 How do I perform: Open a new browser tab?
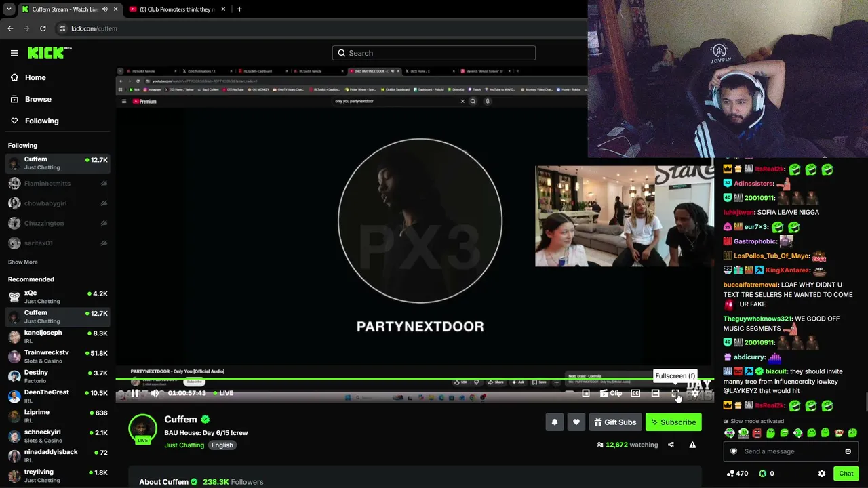point(239,9)
